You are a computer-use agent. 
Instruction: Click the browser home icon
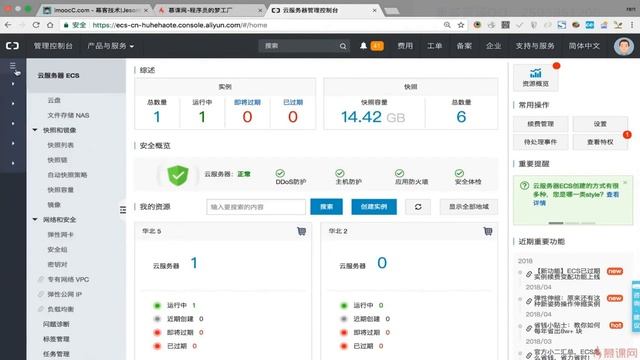[x=50, y=25]
